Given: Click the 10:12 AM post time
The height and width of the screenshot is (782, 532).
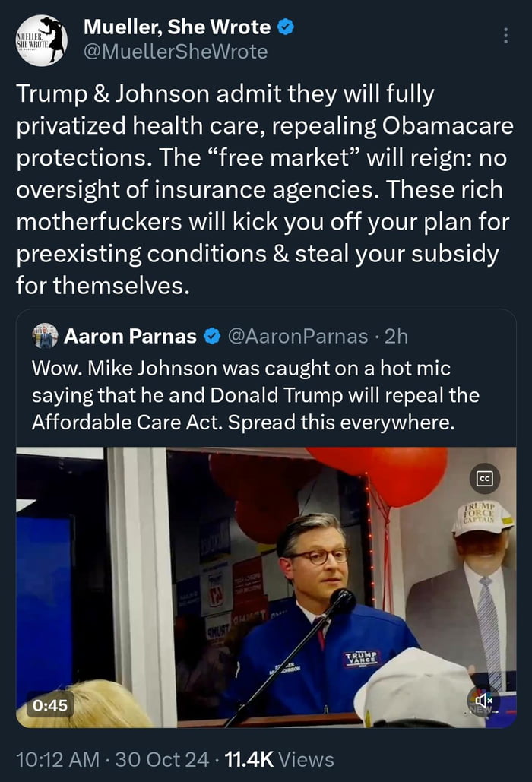Looking at the screenshot, I should 57,758.
